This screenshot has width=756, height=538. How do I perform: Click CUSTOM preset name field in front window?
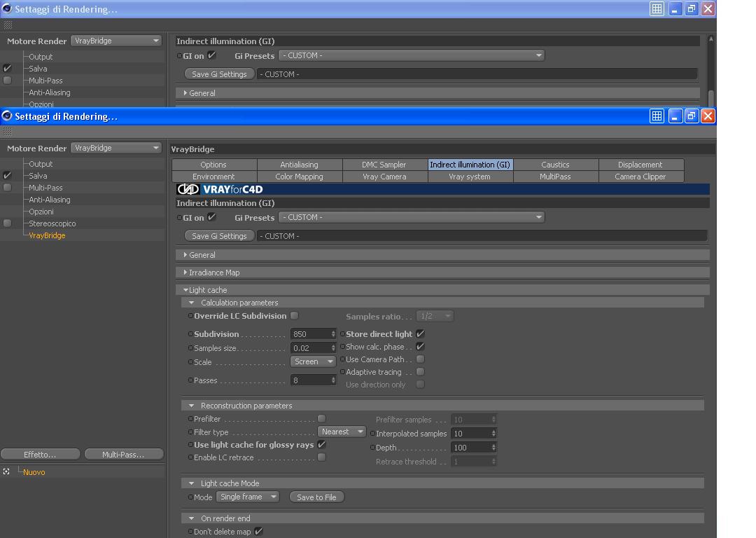tap(482, 236)
